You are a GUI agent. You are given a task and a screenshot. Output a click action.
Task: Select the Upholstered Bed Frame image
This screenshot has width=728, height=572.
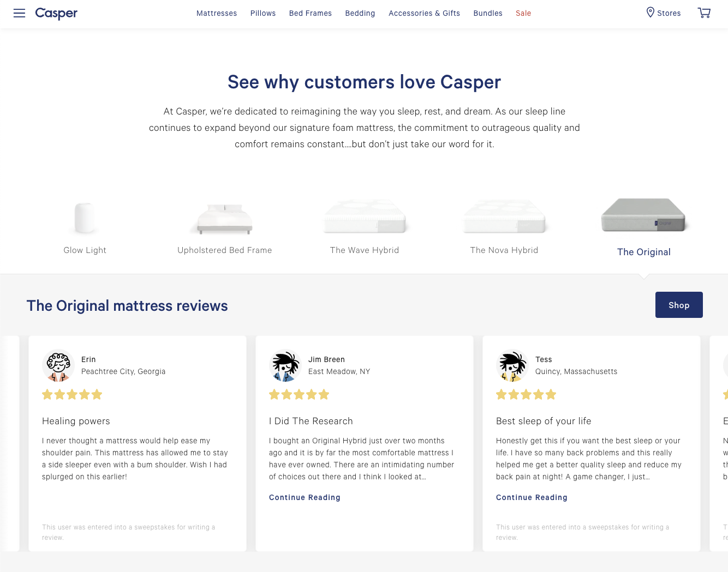pos(225,219)
